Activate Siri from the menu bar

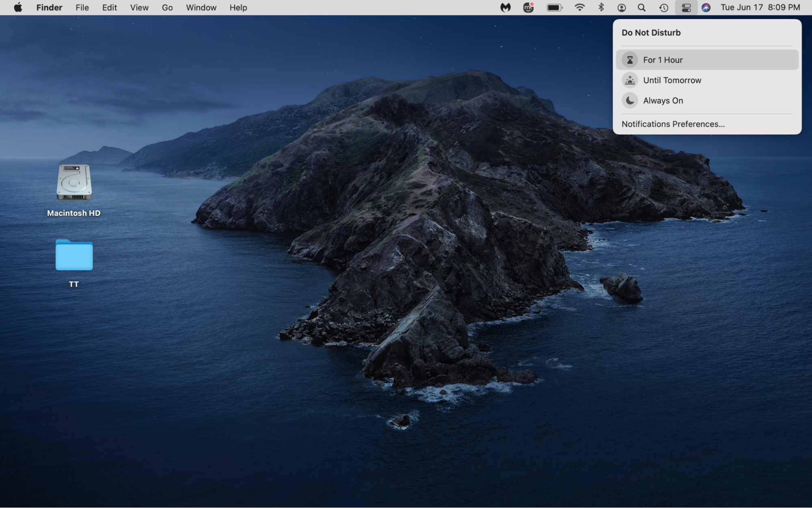[x=706, y=7]
